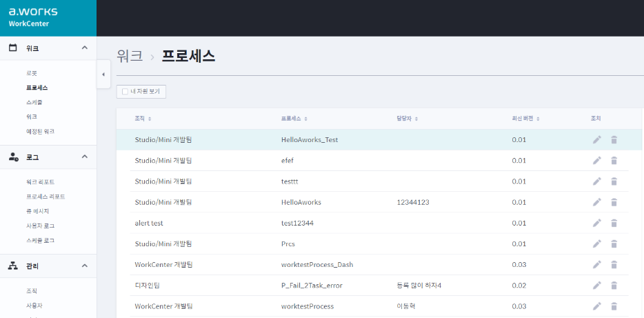Screen dimensions: 644x318
Task: Click the 12344123 owner cell
Action: coord(414,202)
